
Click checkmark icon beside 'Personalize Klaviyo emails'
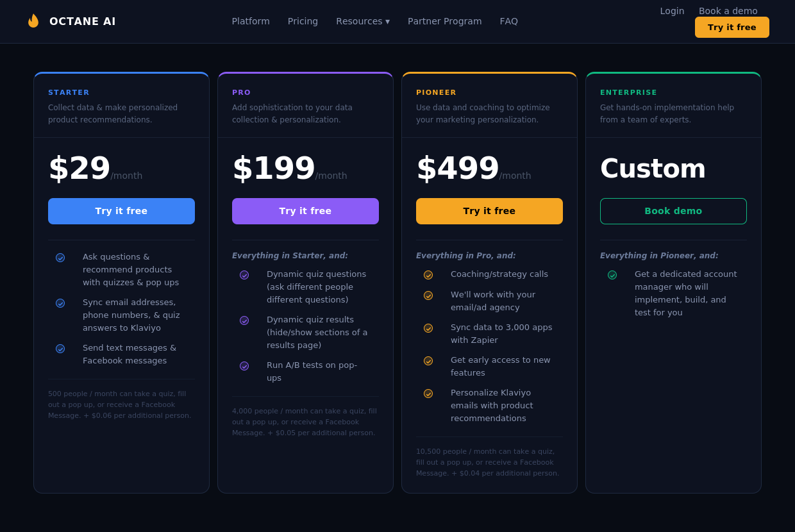tap(428, 394)
